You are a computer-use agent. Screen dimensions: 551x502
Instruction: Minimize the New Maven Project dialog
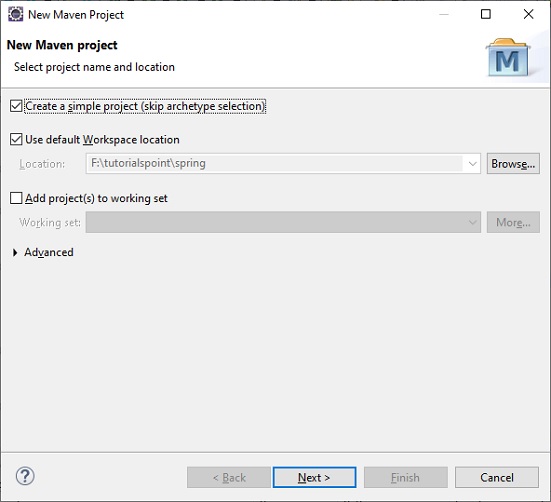[x=444, y=14]
